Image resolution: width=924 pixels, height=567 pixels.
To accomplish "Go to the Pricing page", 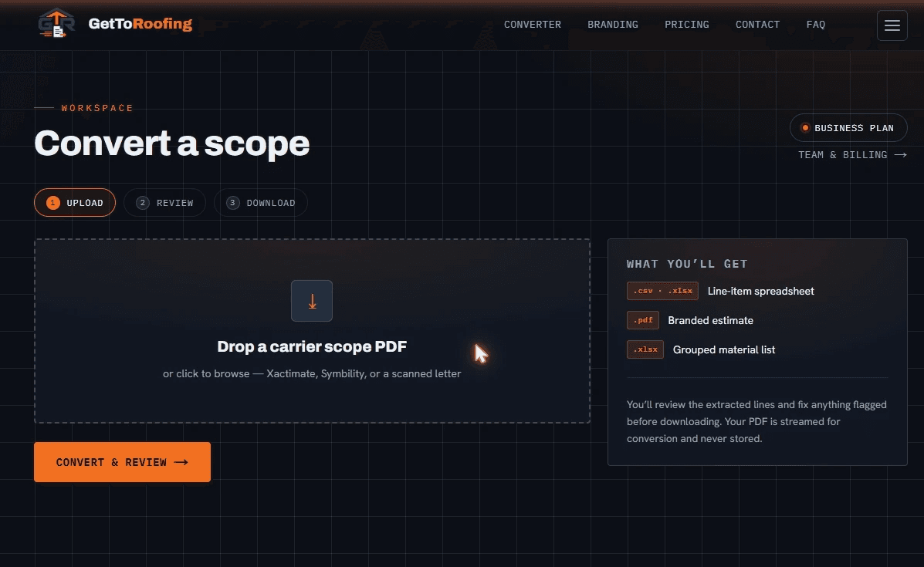I will (686, 25).
